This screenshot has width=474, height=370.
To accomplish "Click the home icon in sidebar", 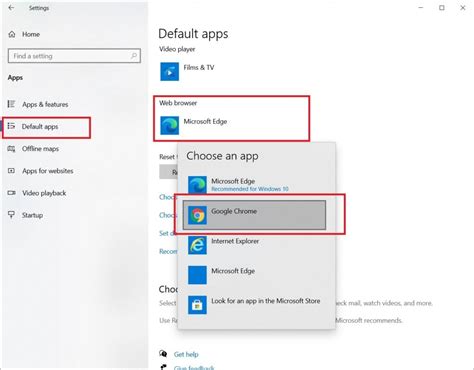I will 12,34.
